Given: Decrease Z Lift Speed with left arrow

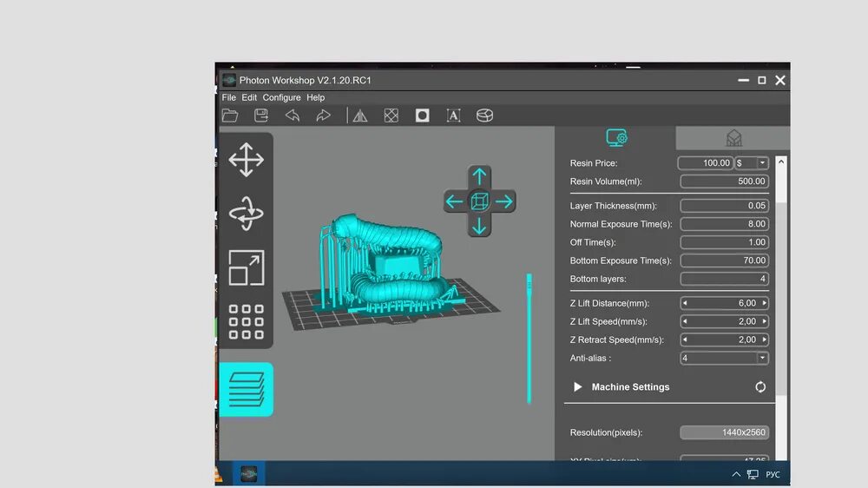Looking at the screenshot, I should click(686, 321).
